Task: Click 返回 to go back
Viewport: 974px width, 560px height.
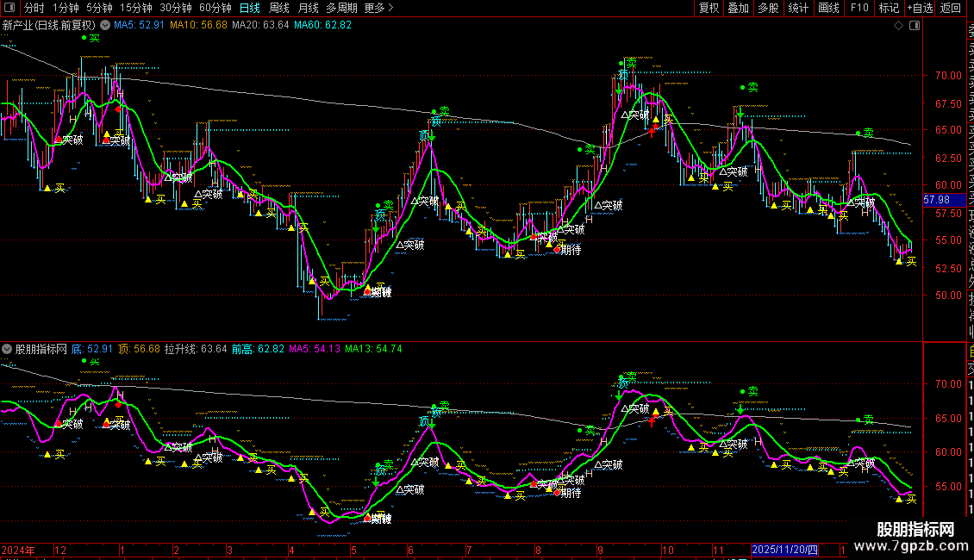Action: [951, 8]
